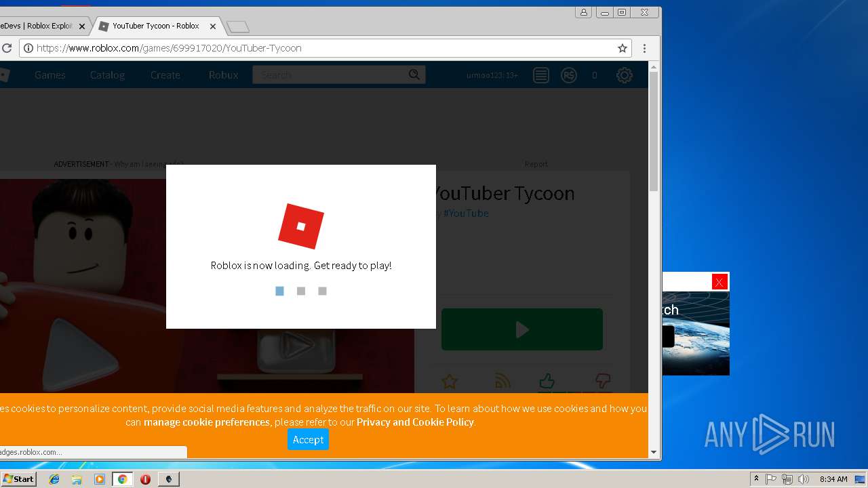Give the game a thumbs down
This screenshot has width=868, height=488.
(x=602, y=381)
